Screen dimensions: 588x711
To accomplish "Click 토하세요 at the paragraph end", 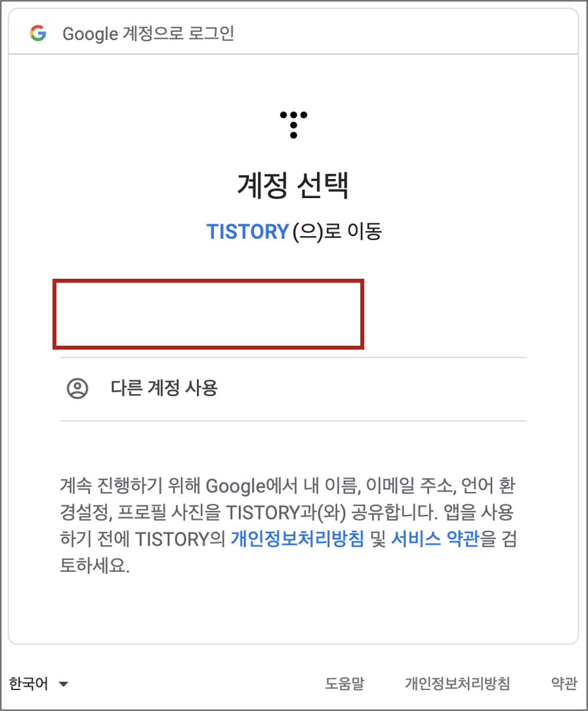I will (94, 565).
